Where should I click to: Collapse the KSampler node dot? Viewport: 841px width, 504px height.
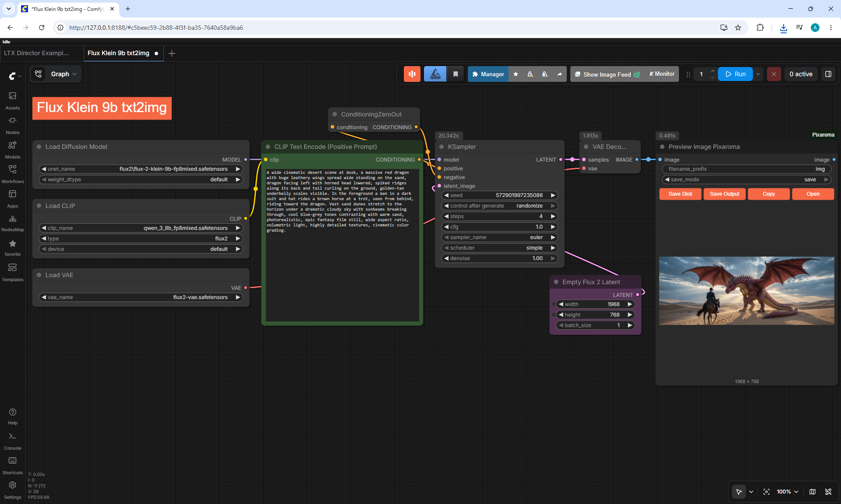(x=442, y=147)
